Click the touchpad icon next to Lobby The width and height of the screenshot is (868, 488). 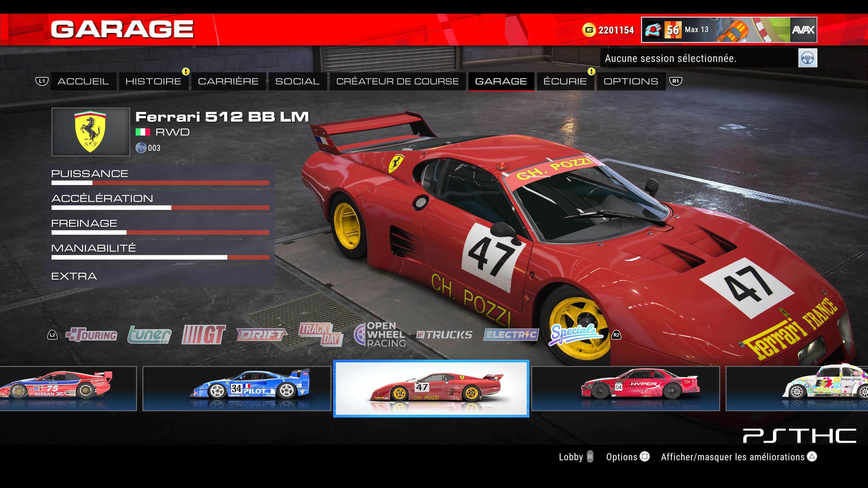pos(590,457)
